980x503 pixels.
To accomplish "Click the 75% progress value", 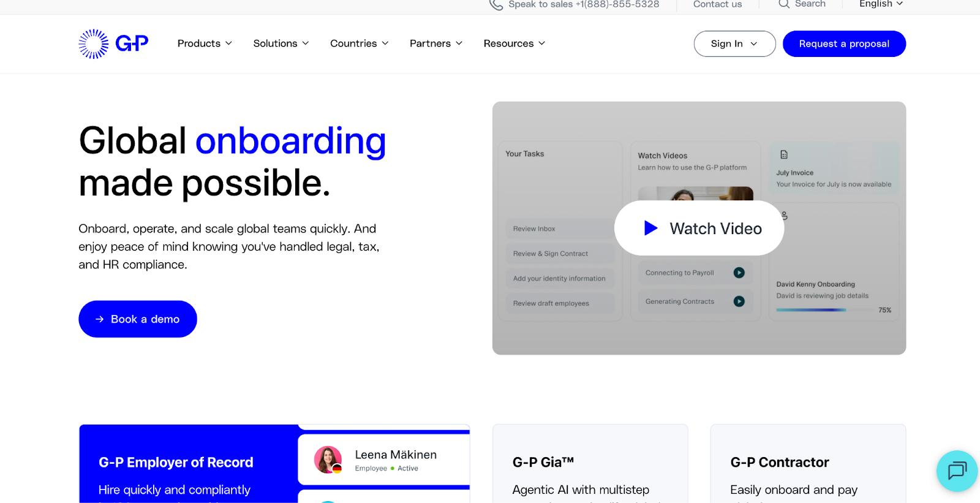I will point(885,310).
